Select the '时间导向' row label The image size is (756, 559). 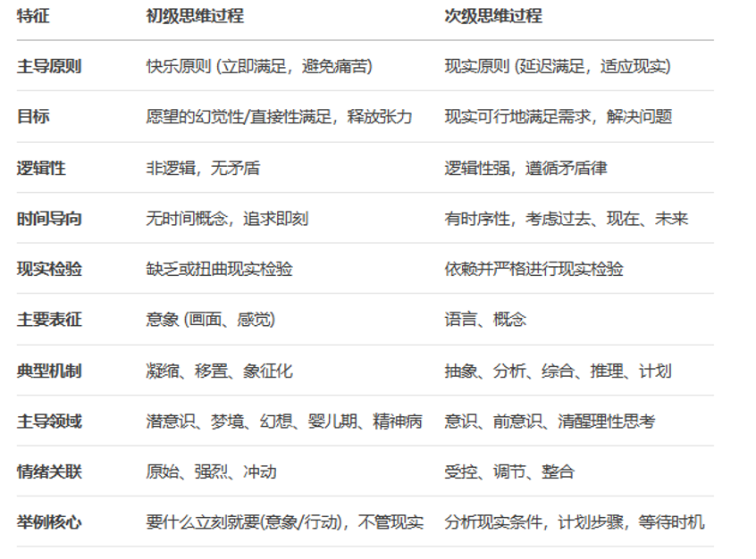49,219
